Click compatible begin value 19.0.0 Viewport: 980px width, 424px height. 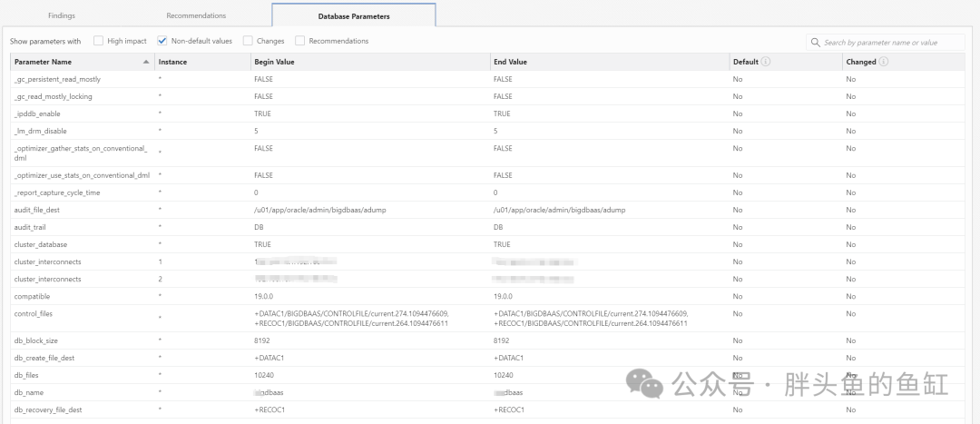tap(263, 296)
